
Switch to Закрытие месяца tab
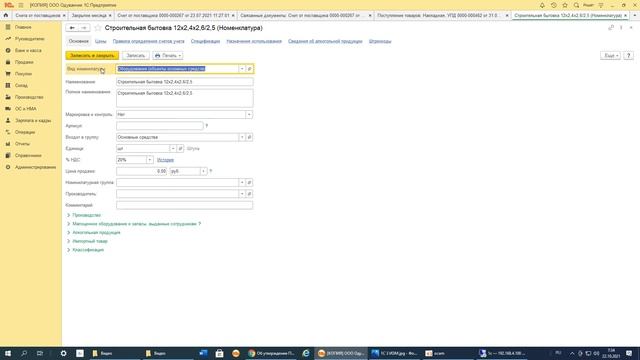(x=89, y=16)
